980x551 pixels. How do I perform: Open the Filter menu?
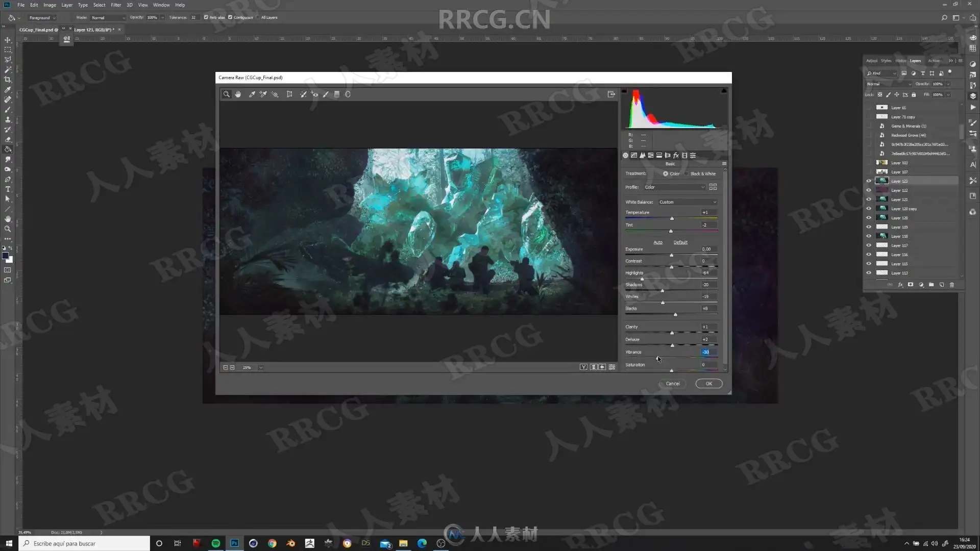pyautogui.click(x=116, y=5)
